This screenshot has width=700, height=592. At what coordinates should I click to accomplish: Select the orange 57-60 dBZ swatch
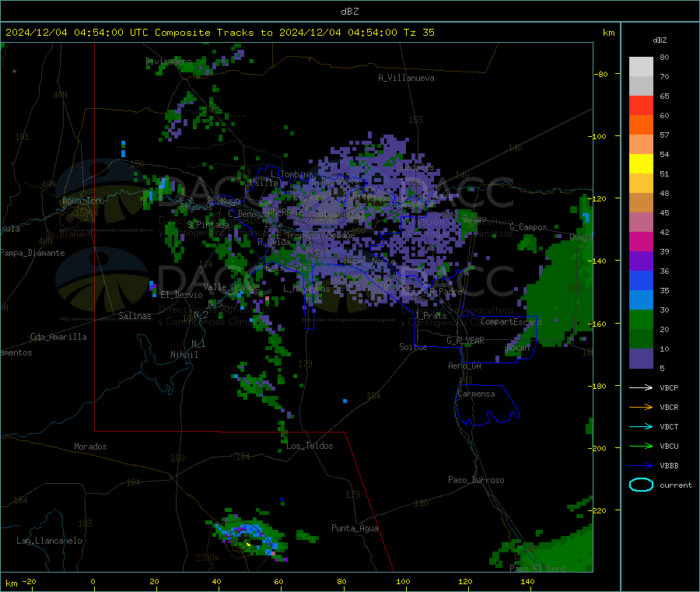641,125
